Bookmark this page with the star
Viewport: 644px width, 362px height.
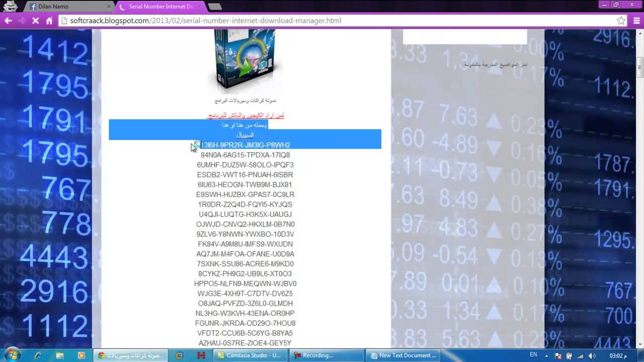[x=621, y=21]
